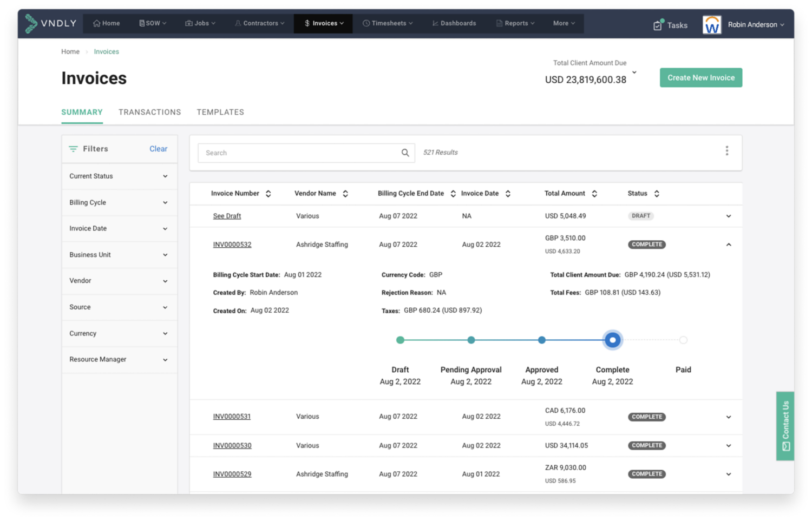Screen dimensions: 812x521
Task: Expand the INV0000531 invoice row
Action: click(x=729, y=417)
